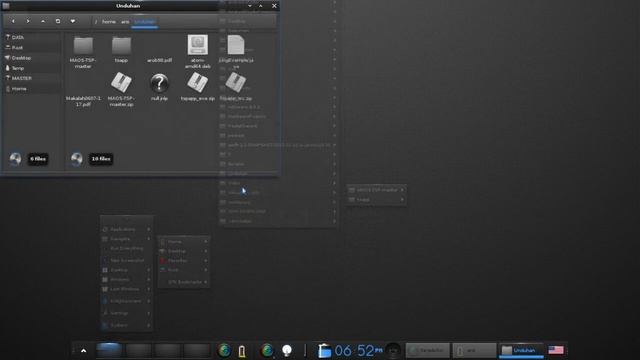Expand the Applications submenu in main menu
The width and height of the screenshot is (640, 360).
(127, 229)
